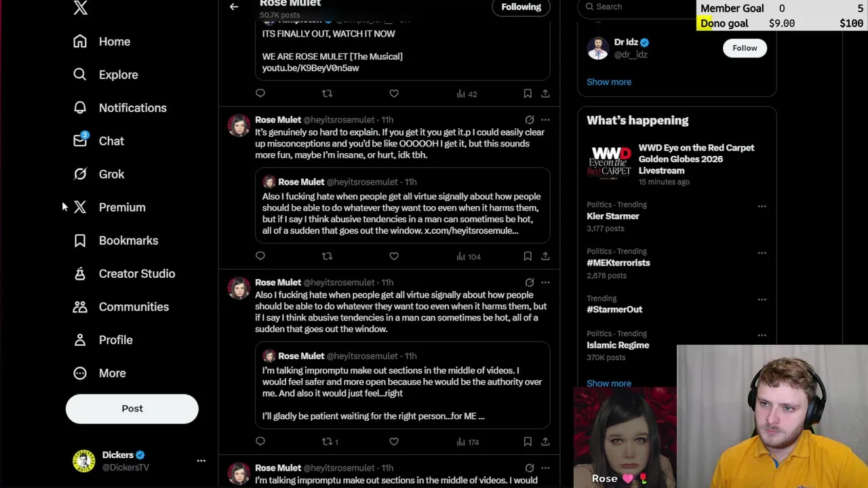The width and height of the screenshot is (868, 488).
Task: Follow Dr Idz
Action: coord(745,48)
